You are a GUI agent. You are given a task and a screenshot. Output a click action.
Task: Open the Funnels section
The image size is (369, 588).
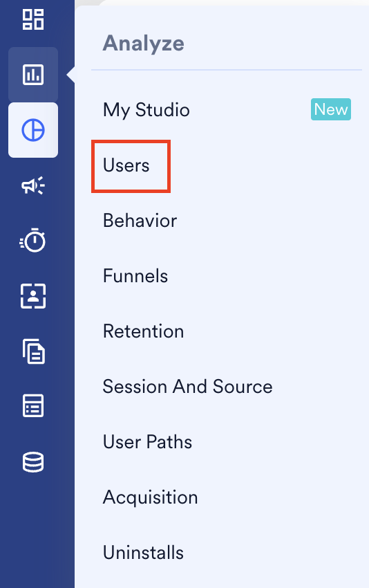coord(135,276)
